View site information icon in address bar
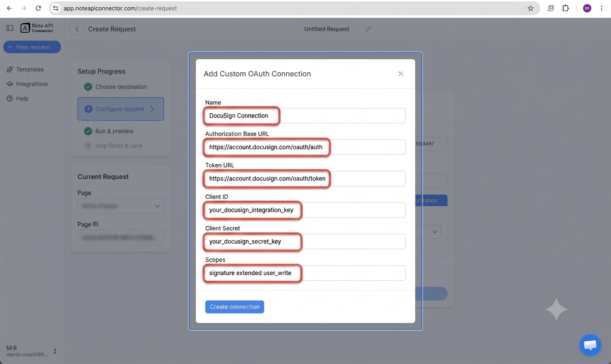Image resolution: width=611 pixels, height=364 pixels. coord(56,8)
